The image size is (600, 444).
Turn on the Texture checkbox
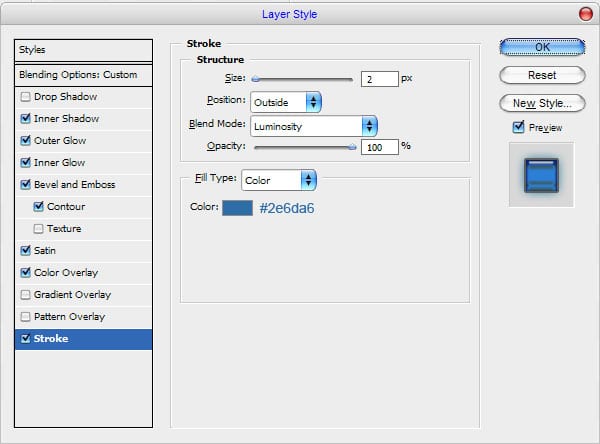(x=38, y=229)
